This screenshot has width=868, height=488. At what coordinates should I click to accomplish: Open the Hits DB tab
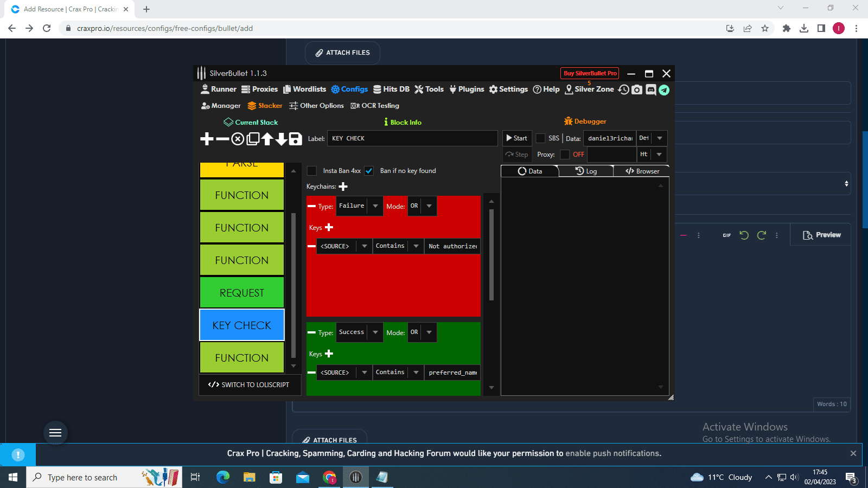tap(391, 89)
